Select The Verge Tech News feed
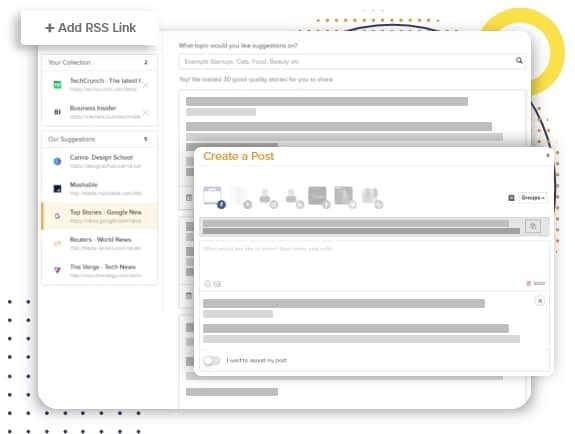The image size is (575, 434). pyautogui.click(x=100, y=271)
